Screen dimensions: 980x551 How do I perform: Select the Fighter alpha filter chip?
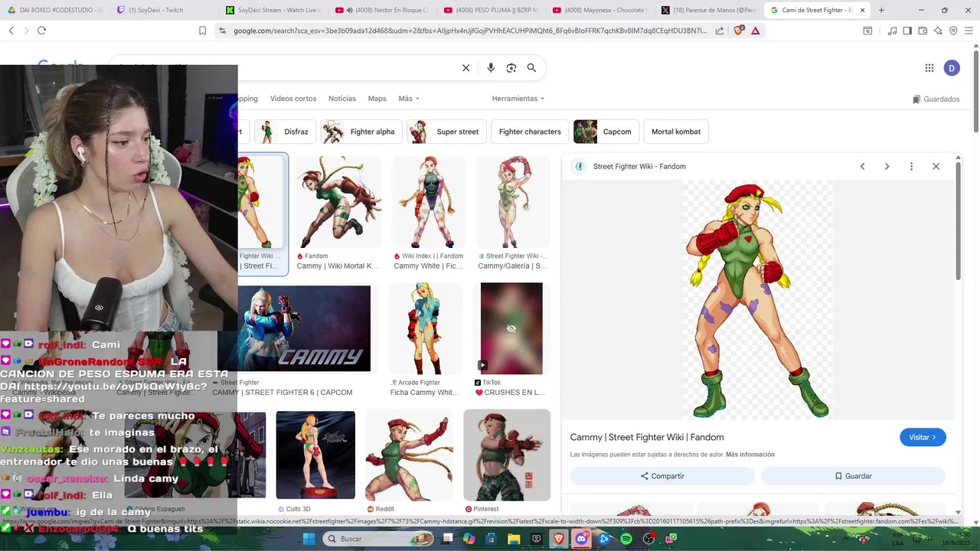click(x=361, y=132)
